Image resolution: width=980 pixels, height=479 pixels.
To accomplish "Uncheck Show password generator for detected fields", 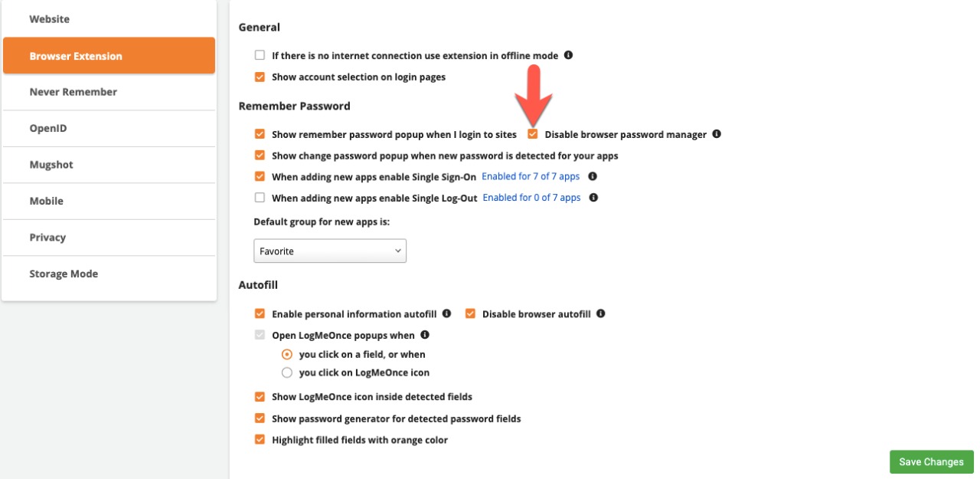I will click(x=260, y=418).
